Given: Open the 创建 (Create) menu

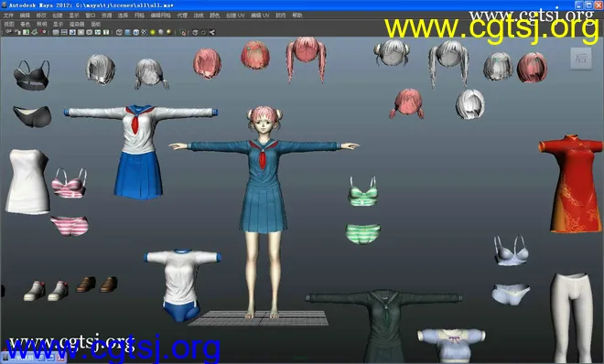Looking at the screenshot, I should pyautogui.click(x=58, y=16).
